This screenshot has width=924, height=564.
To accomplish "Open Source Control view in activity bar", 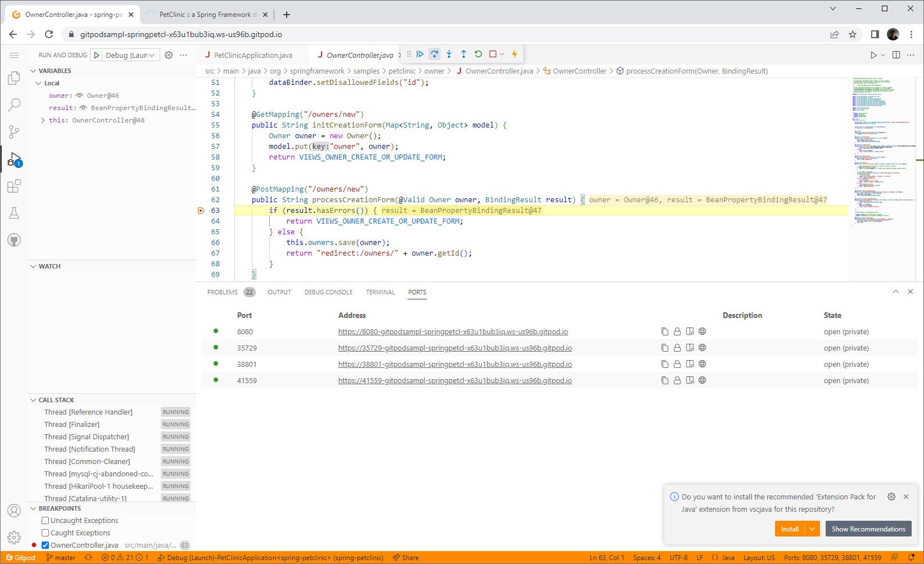I will 14,132.
